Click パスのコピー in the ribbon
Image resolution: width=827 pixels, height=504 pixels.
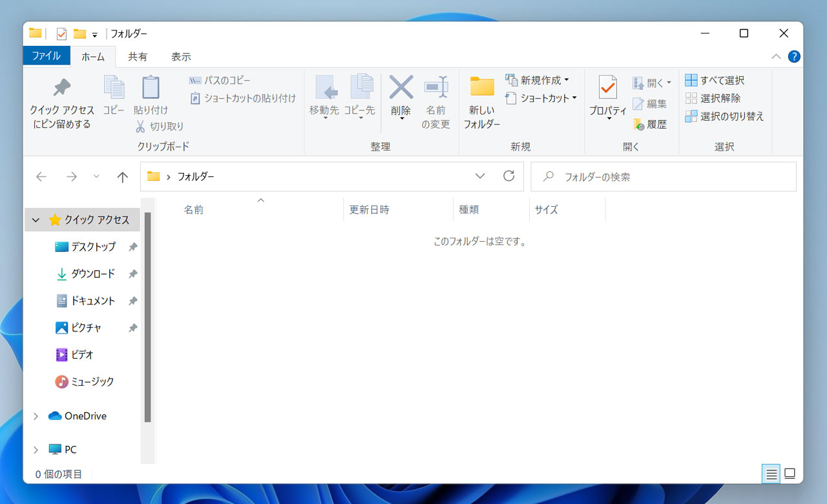click(220, 80)
